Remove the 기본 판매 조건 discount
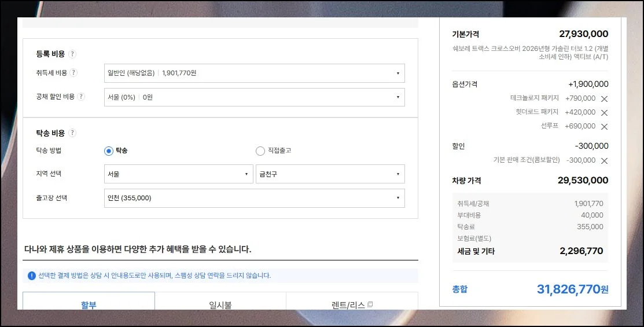 coord(604,161)
